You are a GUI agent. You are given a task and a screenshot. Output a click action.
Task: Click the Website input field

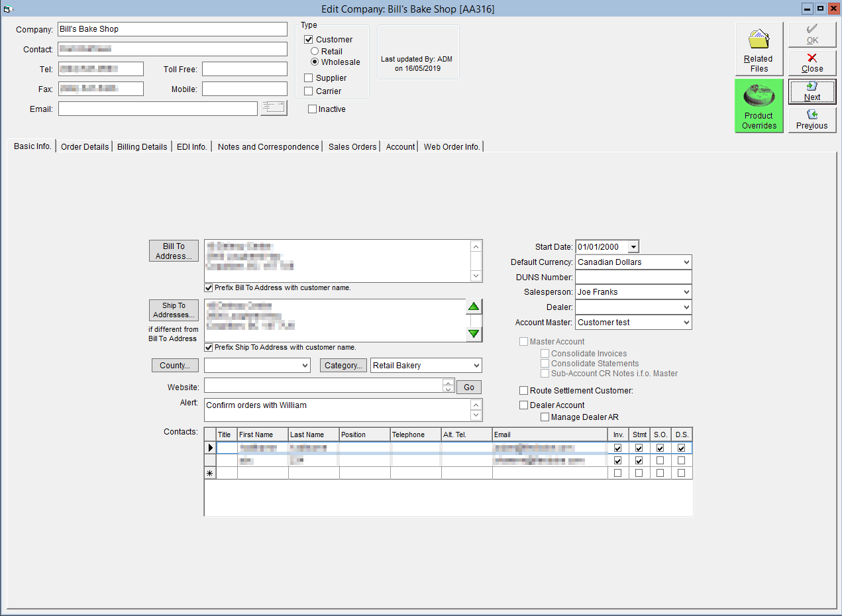coord(323,385)
